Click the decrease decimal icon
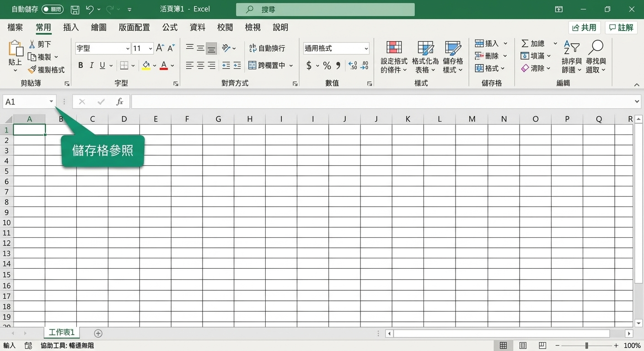The image size is (644, 351). [x=364, y=65]
